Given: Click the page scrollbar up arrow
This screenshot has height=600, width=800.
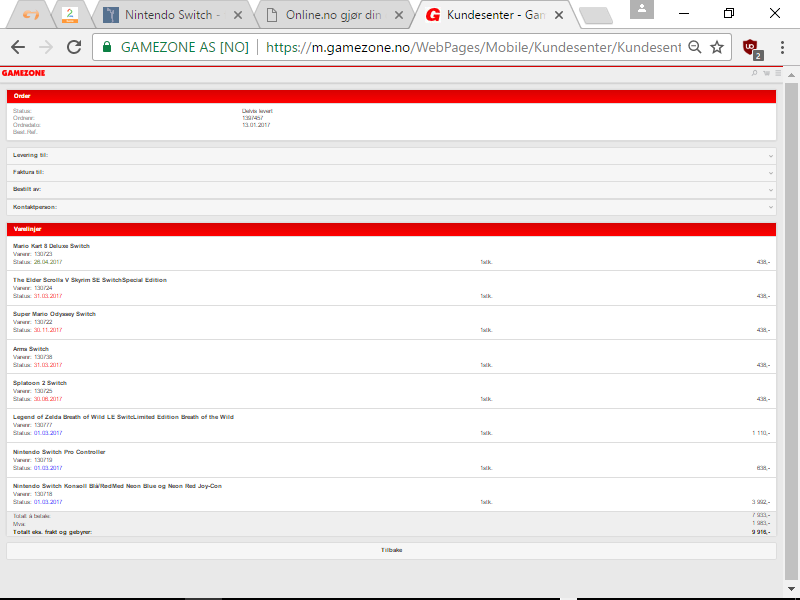Looking at the screenshot, I should tap(791, 74).
